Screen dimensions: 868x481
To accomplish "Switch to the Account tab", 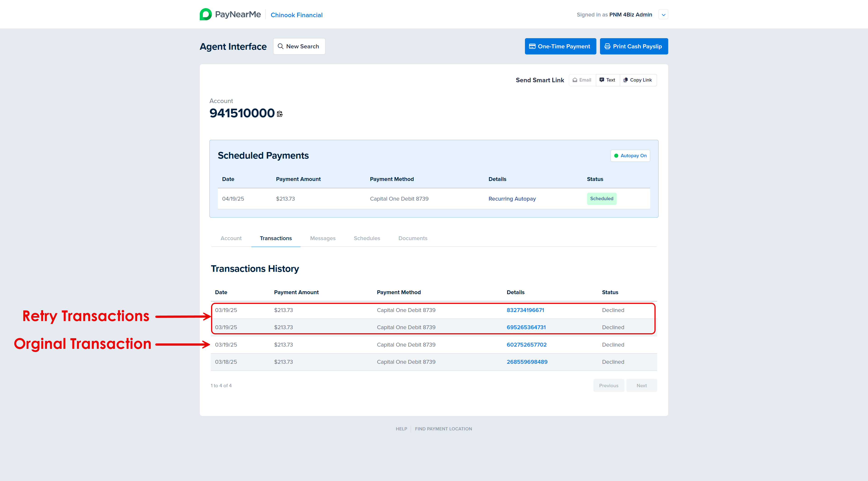I will (x=231, y=239).
